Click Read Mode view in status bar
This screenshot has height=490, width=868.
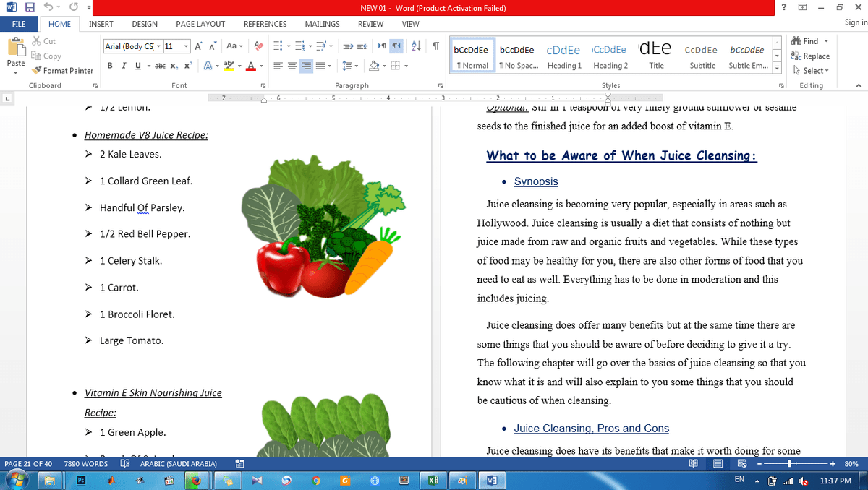694,464
